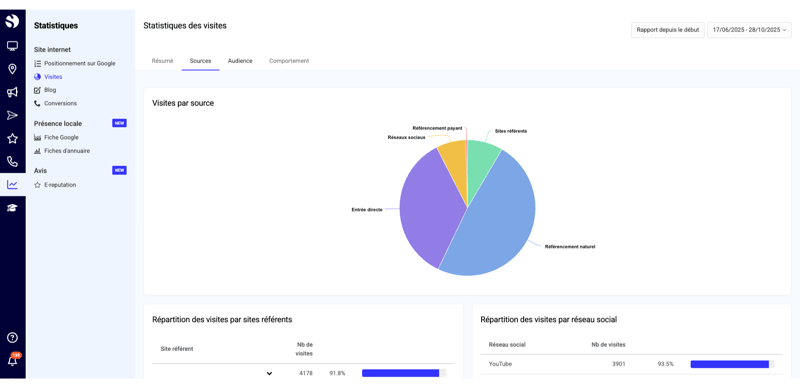Click the YouTube row in social network table

coord(631,364)
